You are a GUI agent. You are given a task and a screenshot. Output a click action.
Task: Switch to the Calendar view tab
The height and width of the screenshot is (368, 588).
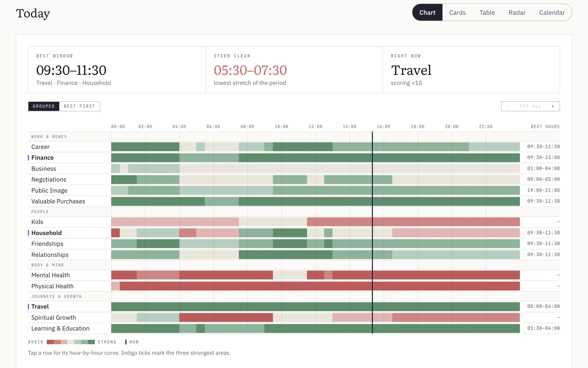tap(552, 12)
